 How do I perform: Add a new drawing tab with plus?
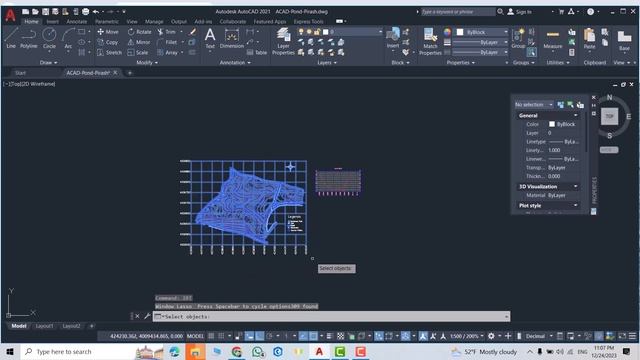point(130,73)
